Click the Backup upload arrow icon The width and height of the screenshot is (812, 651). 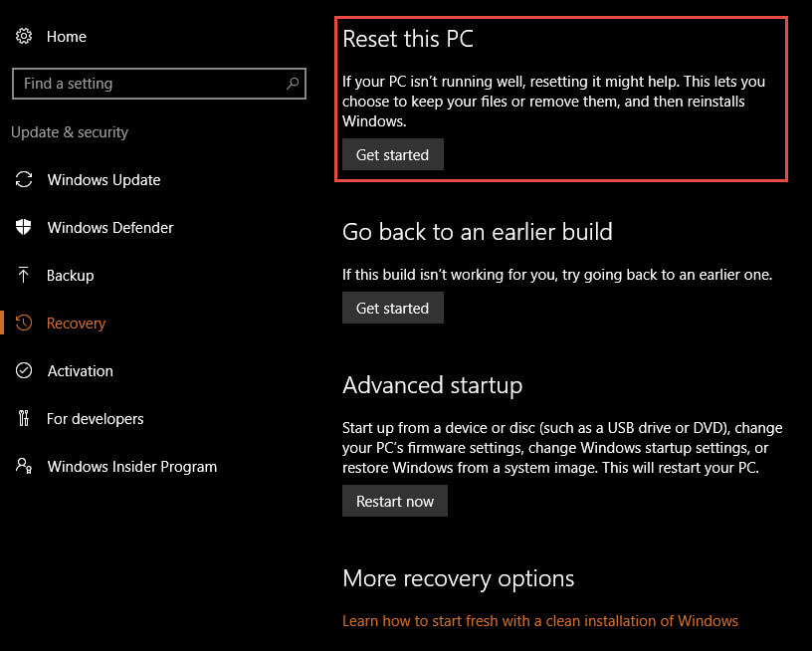click(23, 275)
